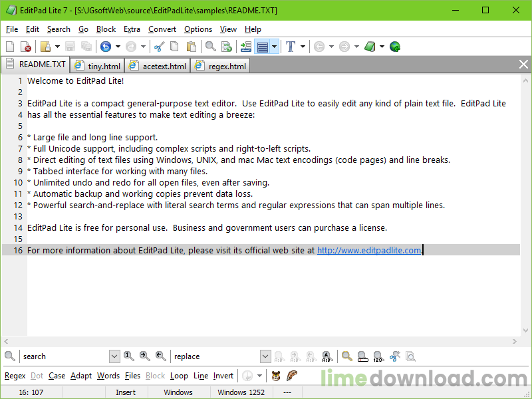Screen dimensions: 532x399
Task: Click the Find Previous magnifier icon
Action: coord(161,356)
